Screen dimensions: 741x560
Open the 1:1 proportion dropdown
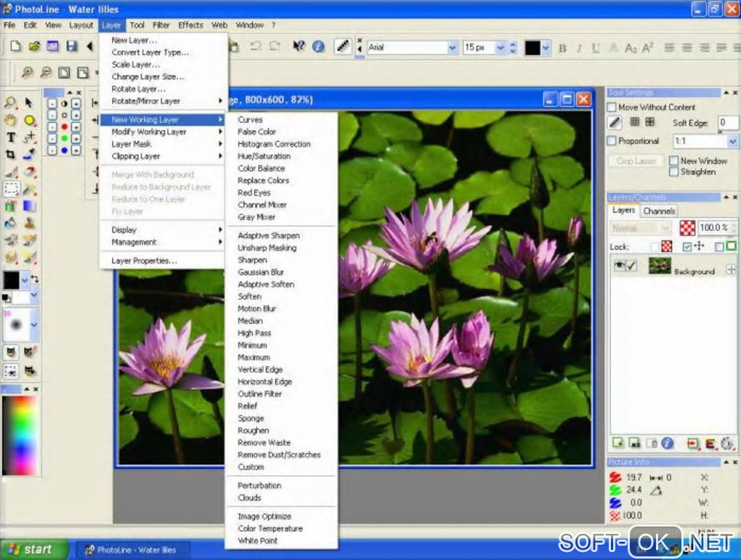(732, 142)
